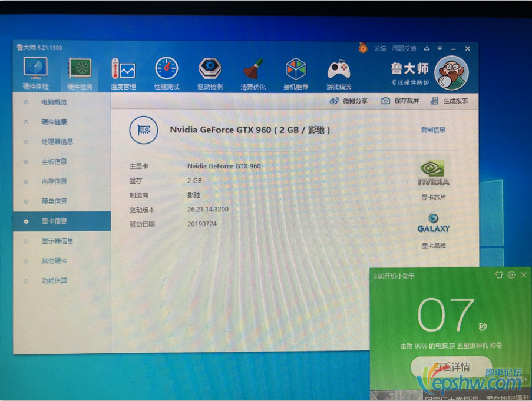532x401 pixels.
Task: Click the 鲁大师 5.21.1300 window title
Action: [39, 48]
